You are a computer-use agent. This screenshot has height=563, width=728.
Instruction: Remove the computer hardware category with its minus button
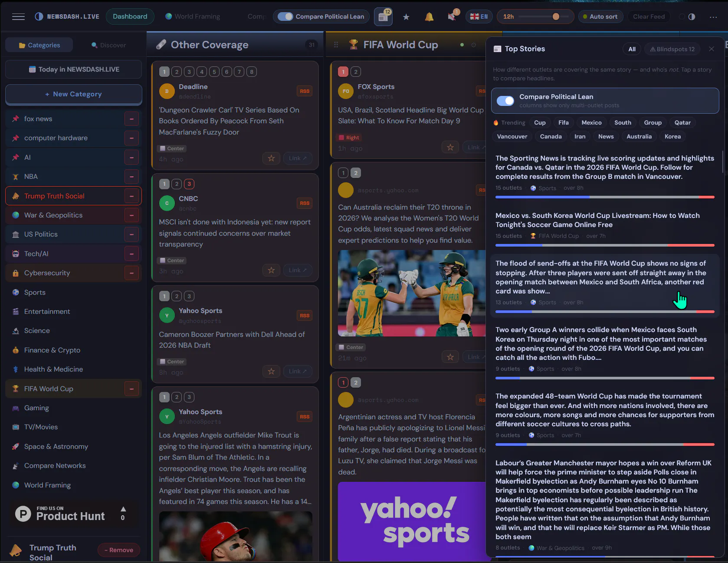(x=131, y=138)
